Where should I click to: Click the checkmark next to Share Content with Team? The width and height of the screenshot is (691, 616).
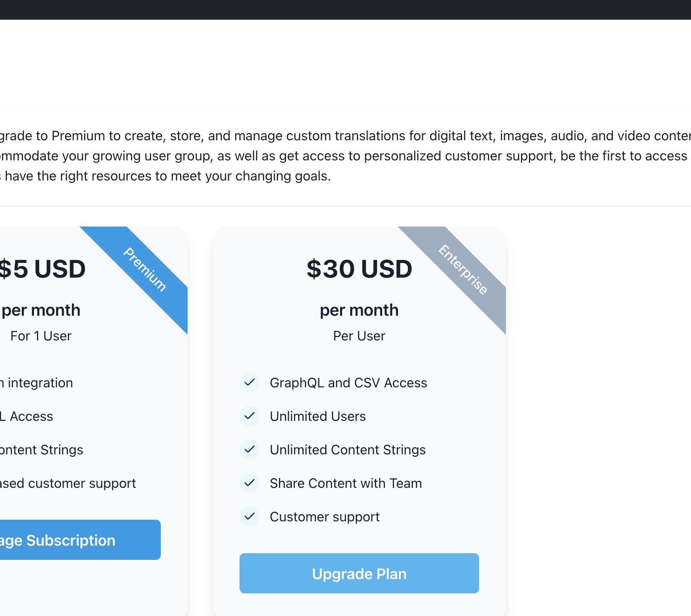click(x=250, y=483)
